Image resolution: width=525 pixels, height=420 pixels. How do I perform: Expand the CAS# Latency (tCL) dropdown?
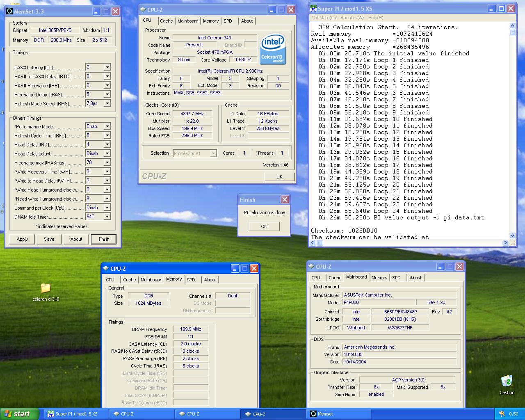click(107, 67)
